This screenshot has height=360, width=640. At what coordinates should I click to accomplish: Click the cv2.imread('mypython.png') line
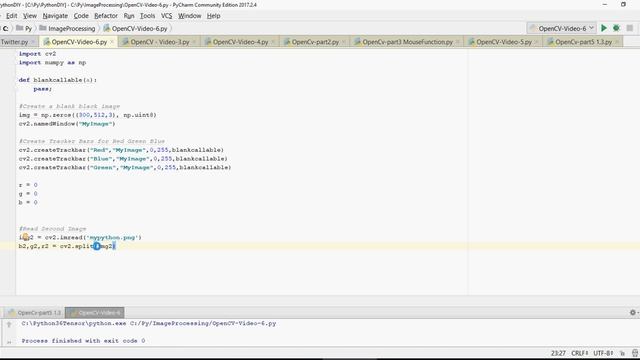pyautogui.click(x=80, y=237)
